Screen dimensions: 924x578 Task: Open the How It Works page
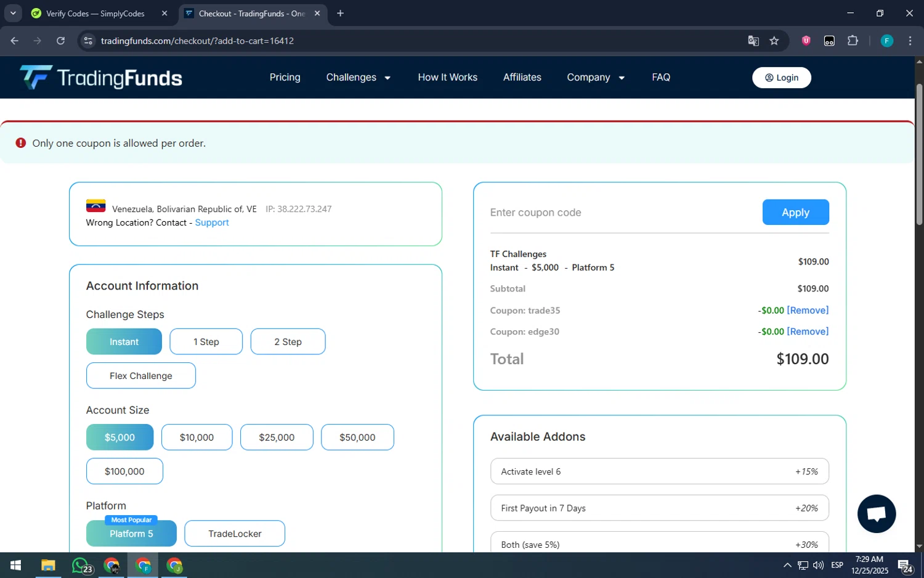click(447, 77)
